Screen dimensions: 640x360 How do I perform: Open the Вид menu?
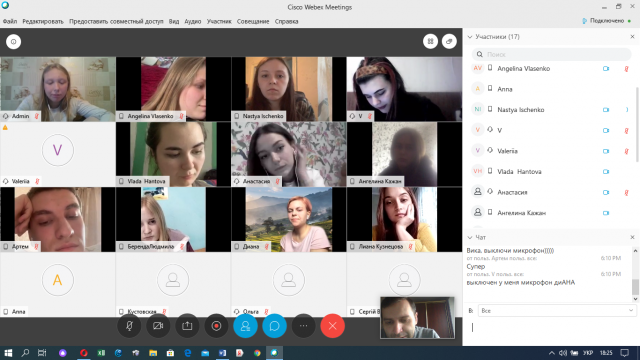(174, 21)
